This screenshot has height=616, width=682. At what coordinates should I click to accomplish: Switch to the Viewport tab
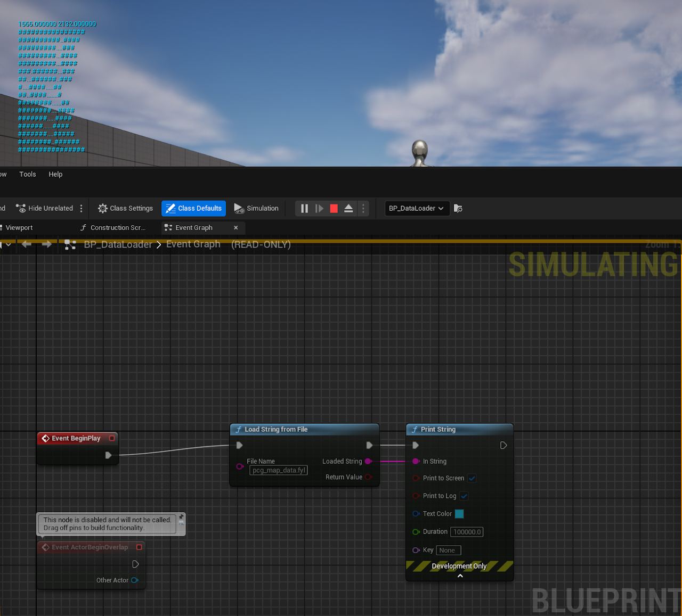(19, 228)
